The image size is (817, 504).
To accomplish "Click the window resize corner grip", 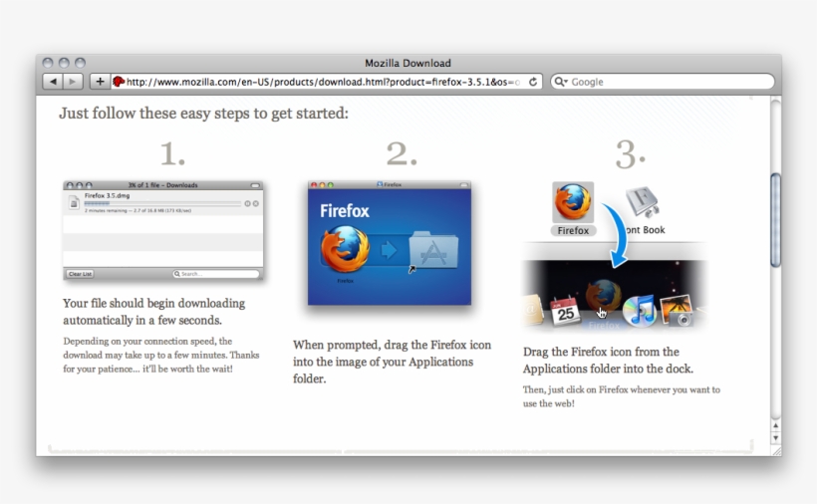I will pyautogui.click(x=776, y=451).
